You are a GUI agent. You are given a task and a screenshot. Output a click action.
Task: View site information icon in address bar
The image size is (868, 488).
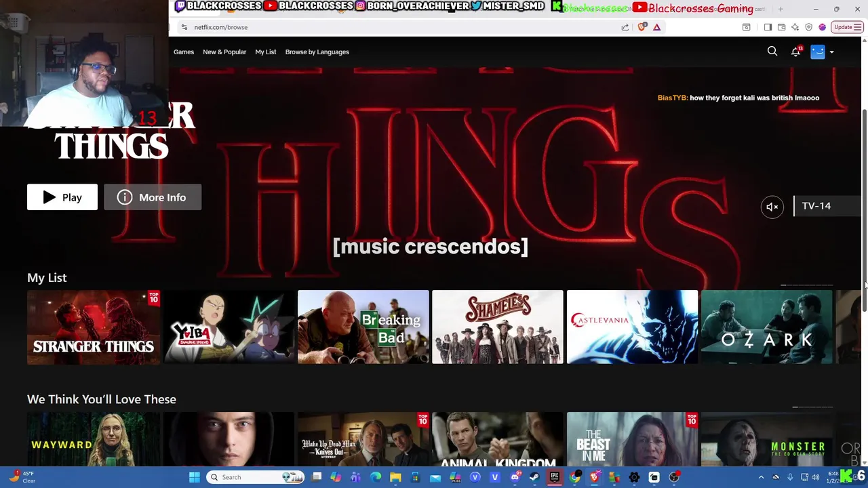pos(184,27)
